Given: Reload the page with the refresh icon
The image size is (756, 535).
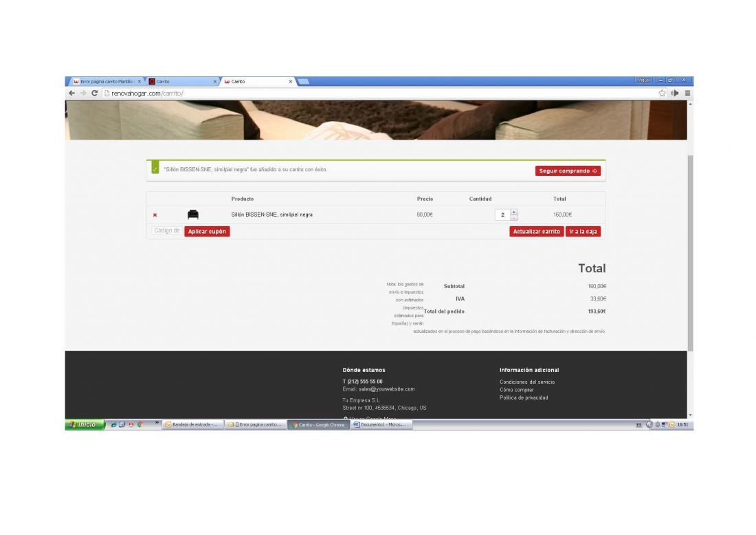Looking at the screenshot, I should click(95, 93).
